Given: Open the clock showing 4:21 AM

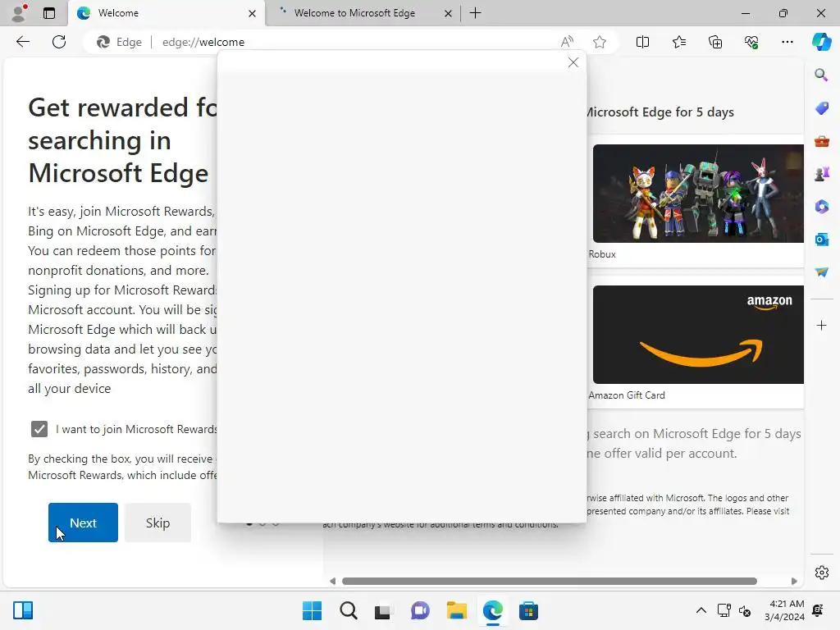Looking at the screenshot, I should 784,610.
